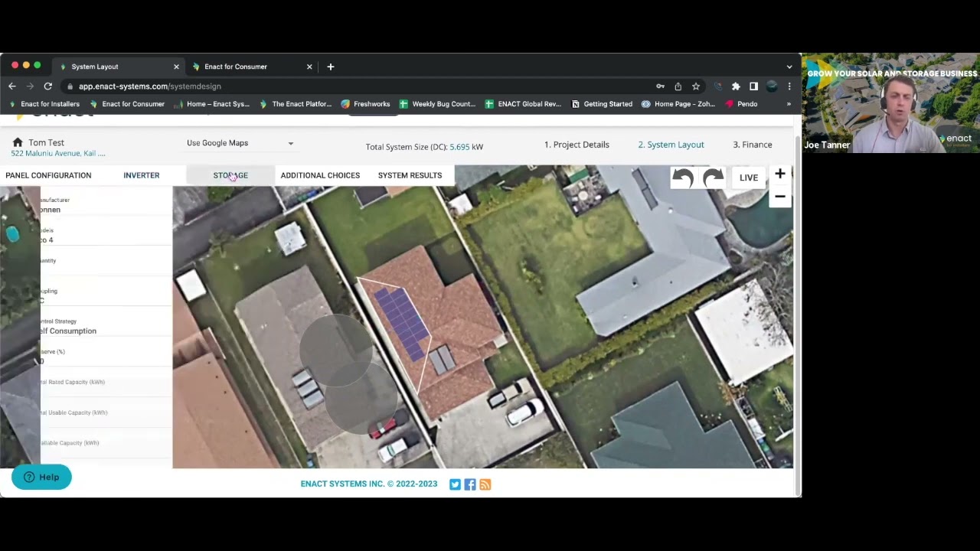The image size is (980, 551).
Task: Open the Chrome profile avatar
Action: click(x=772, y=86)
